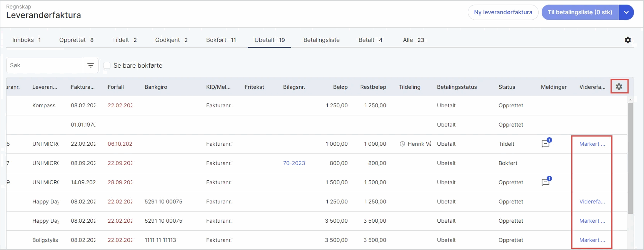Click bankgiro value 1111 11 11113
Viewport: 644px width, 250px height.
160,240
